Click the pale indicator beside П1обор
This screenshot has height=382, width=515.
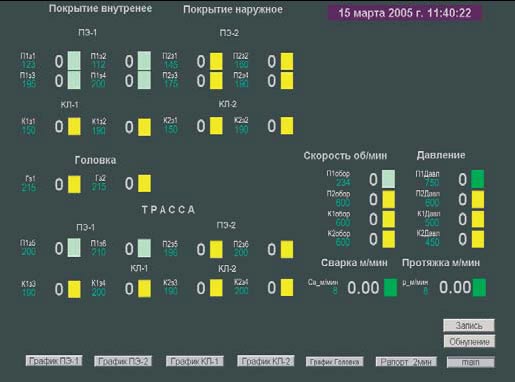388,179
